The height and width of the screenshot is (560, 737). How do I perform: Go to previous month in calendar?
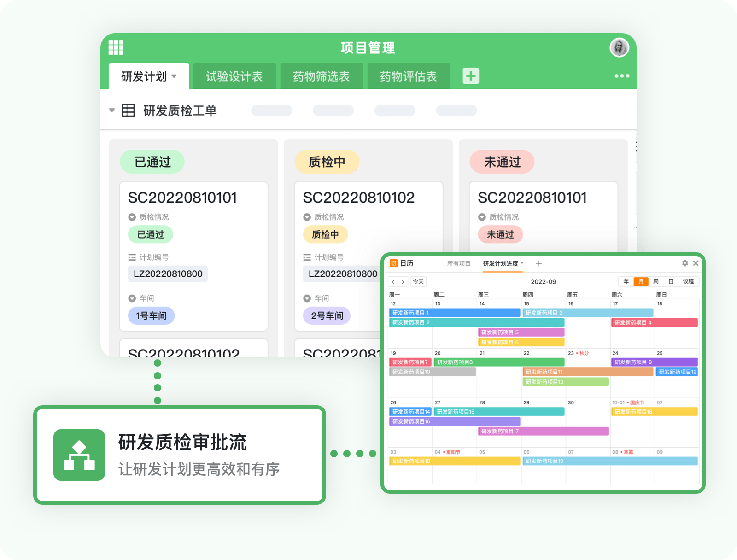393,282
